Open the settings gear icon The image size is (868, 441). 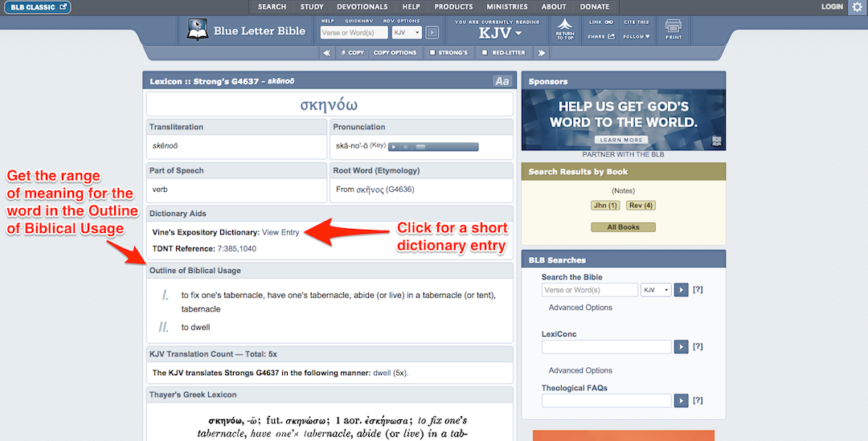[857, 7]
